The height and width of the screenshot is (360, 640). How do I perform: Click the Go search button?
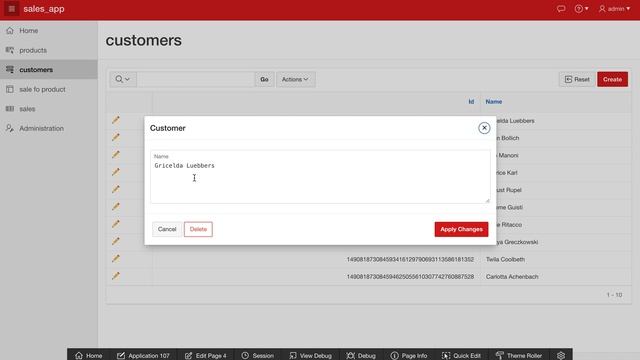(264, 79)
